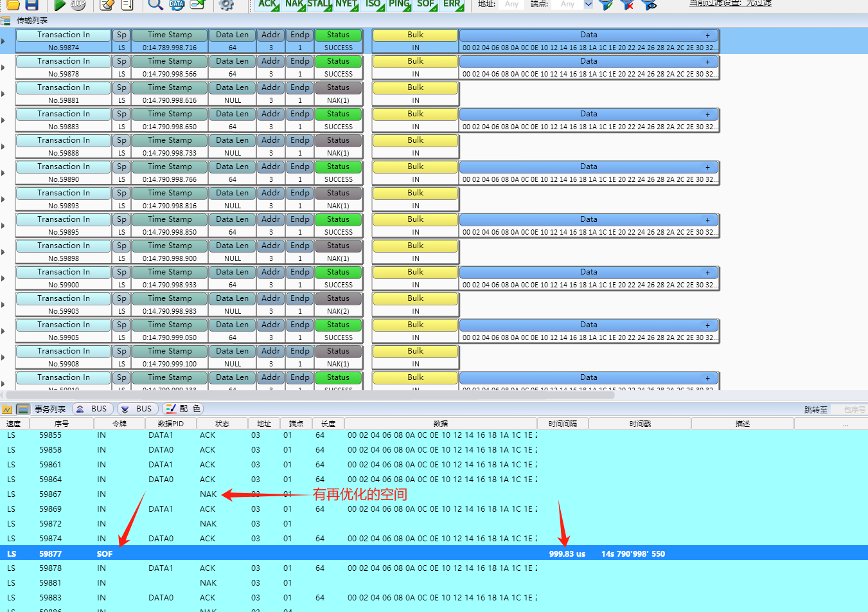Toggle the PING packet filter
The width and height of the screenshot is (868, 612).
[x=399, y=4]
